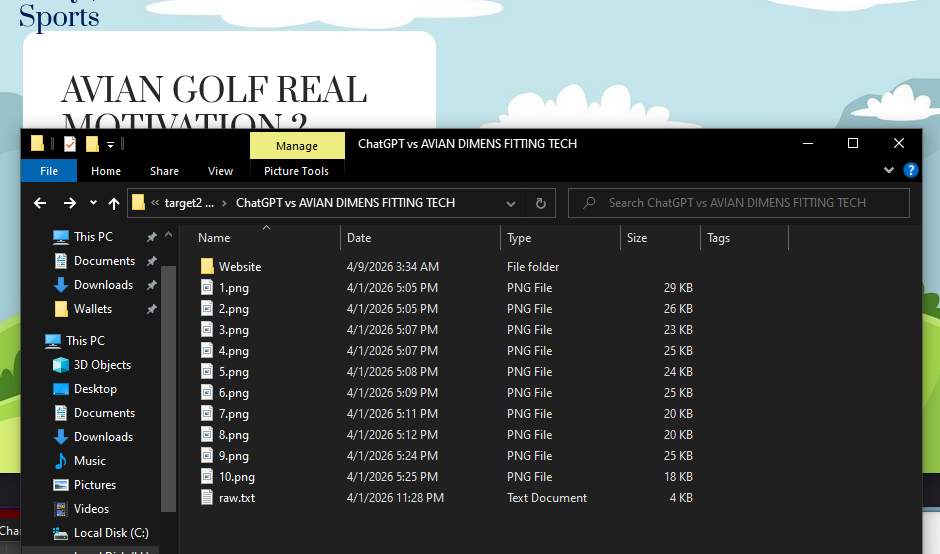Click the navigation pane vertical scrollbar
The image size is (940, 554).
tap(168, 390)
